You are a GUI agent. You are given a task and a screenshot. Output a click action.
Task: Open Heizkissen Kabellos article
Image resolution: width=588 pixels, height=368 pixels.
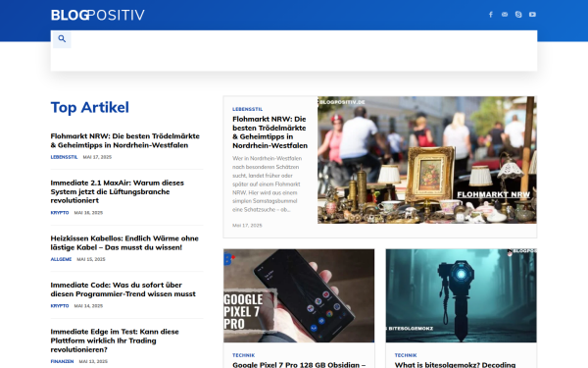(124, 242)
